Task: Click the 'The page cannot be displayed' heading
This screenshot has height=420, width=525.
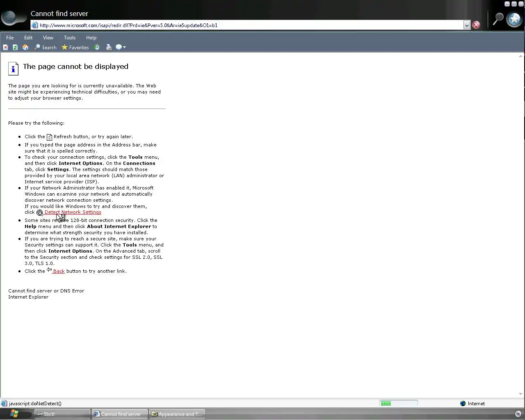Action: tap(75, 66)
